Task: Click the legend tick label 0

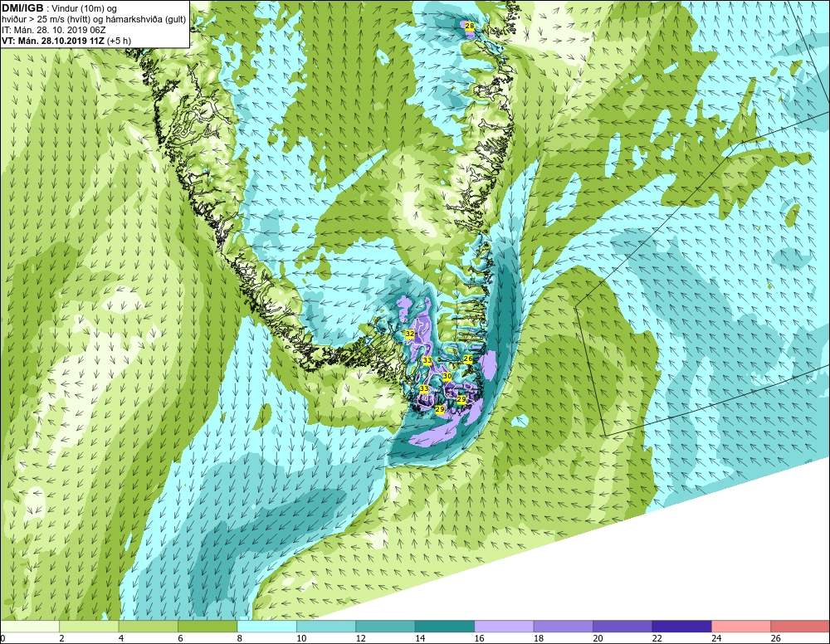Action: [x=2, y=639]
